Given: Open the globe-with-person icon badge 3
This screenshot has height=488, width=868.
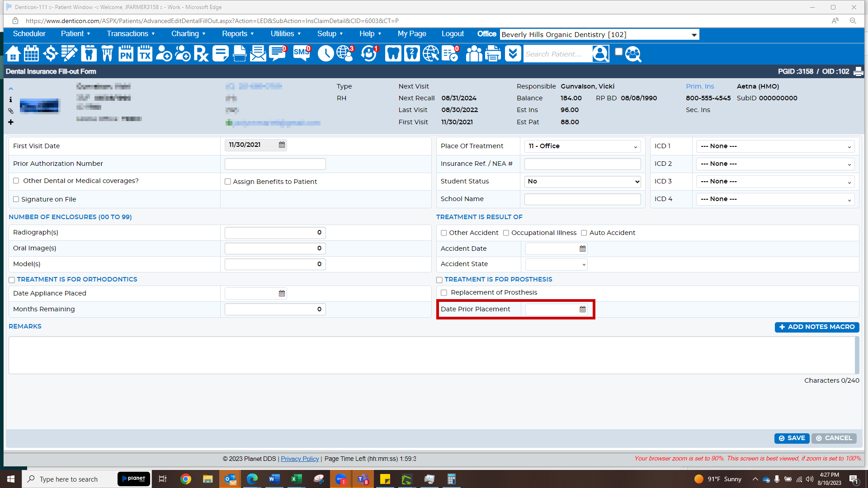Looking at the screenshot, I should tap(345, 54).
